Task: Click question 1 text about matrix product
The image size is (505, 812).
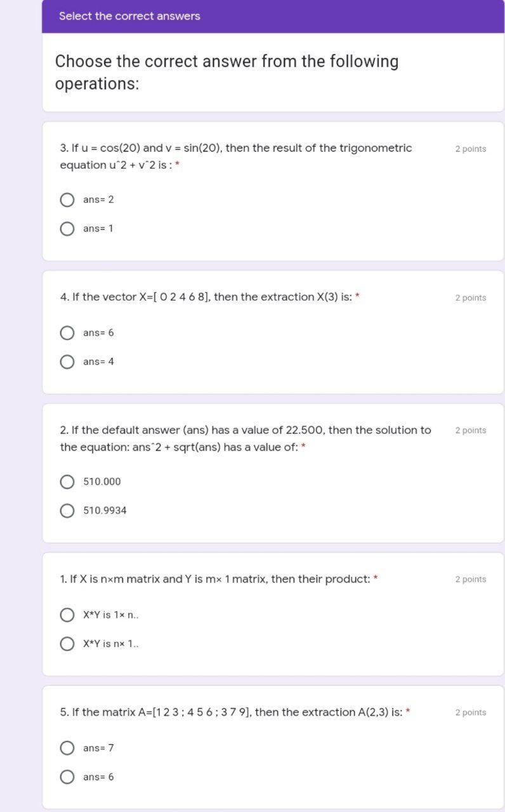Action: [216, 579]
